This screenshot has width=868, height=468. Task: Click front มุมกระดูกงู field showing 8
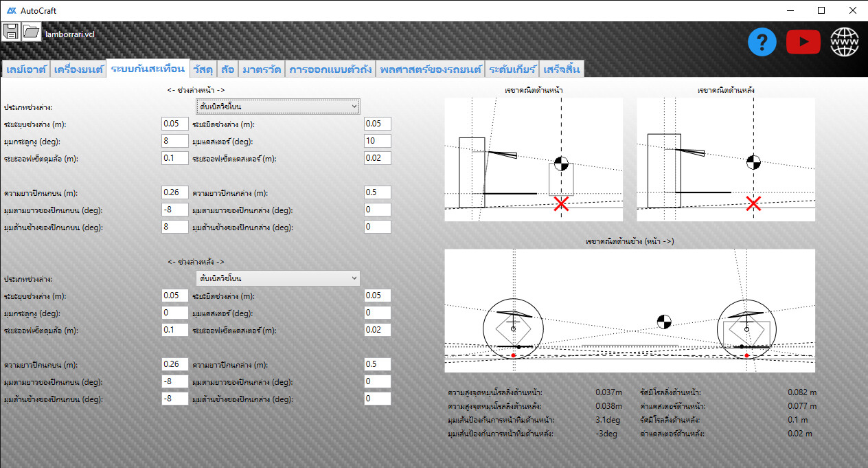[x=174, y=141]
